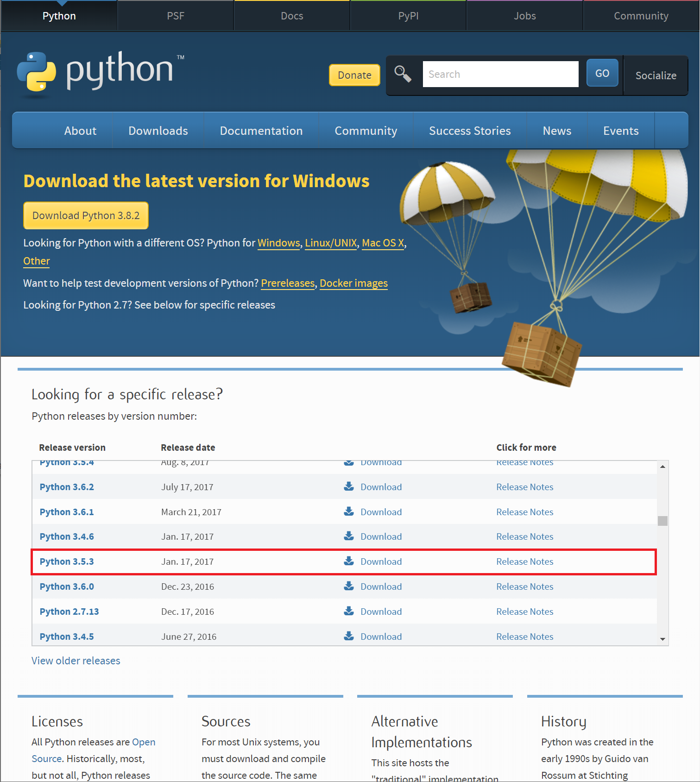Open the Docker images link

tap(353, 283)
